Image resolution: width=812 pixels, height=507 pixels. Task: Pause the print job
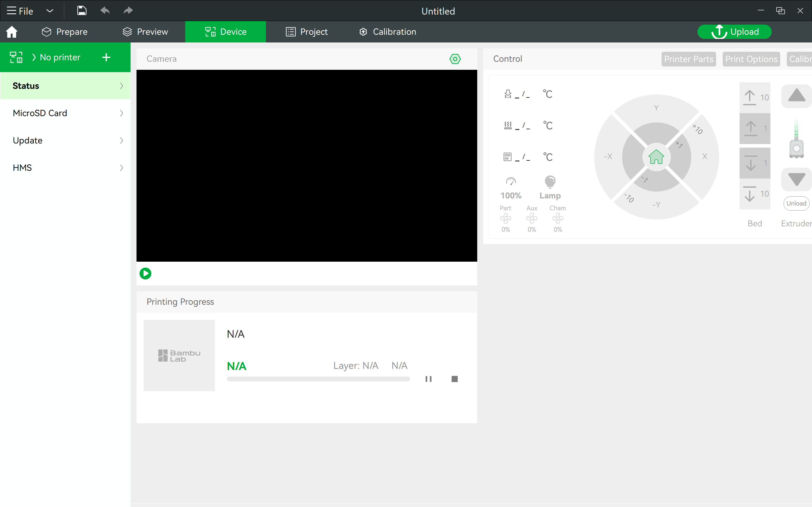point(429,379)
